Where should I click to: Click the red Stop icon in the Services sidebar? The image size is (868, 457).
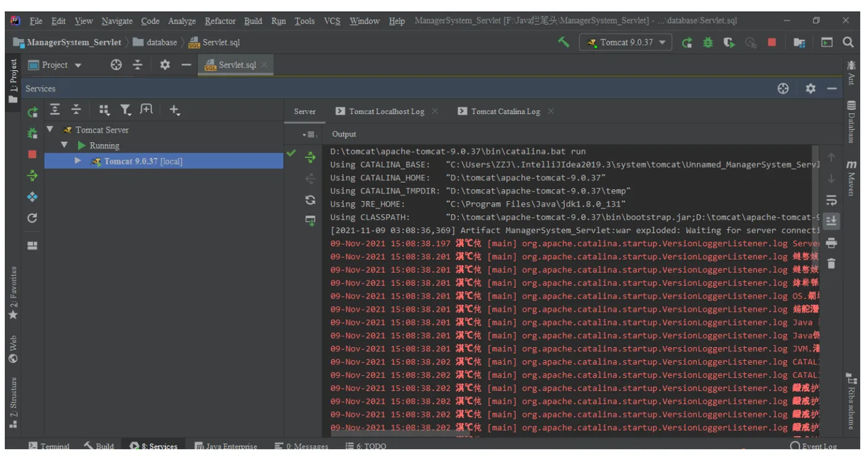point(33,154)
